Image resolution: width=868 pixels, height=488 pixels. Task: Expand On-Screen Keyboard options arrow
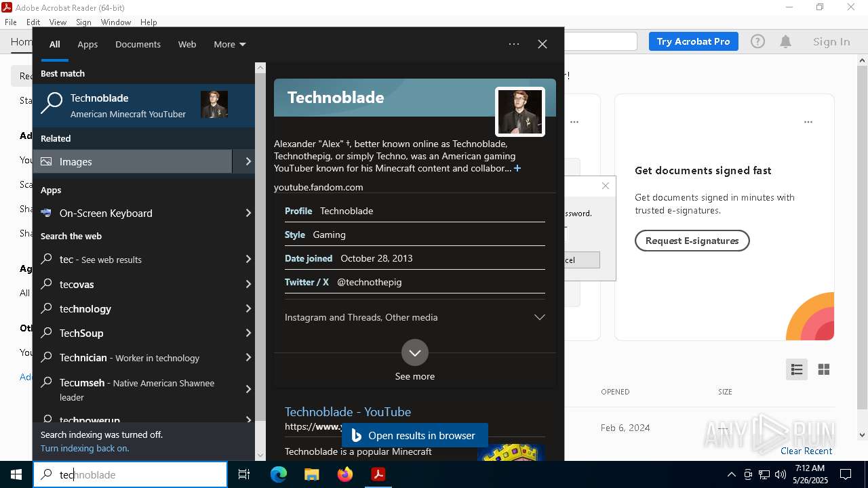(x=248, y=213)
